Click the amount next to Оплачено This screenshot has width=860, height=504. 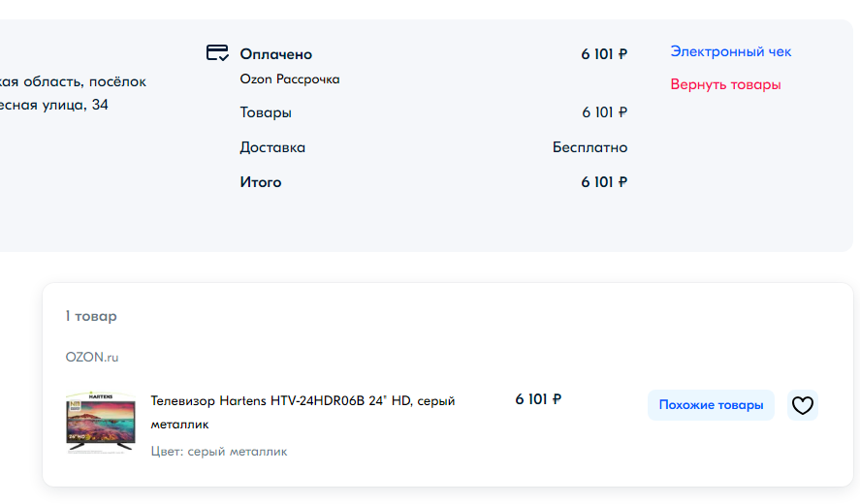(x=604, y=54)
